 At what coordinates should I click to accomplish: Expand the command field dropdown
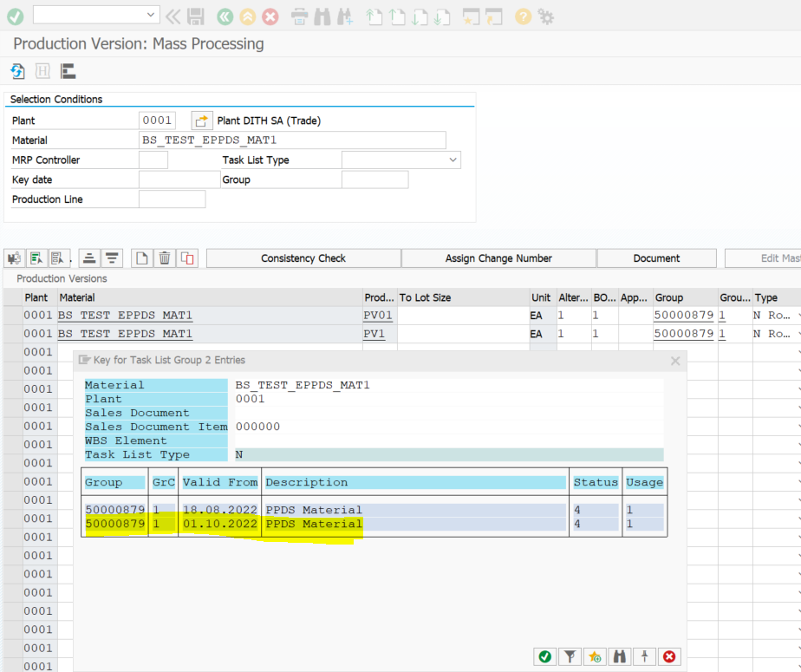[x=152, y=15]
